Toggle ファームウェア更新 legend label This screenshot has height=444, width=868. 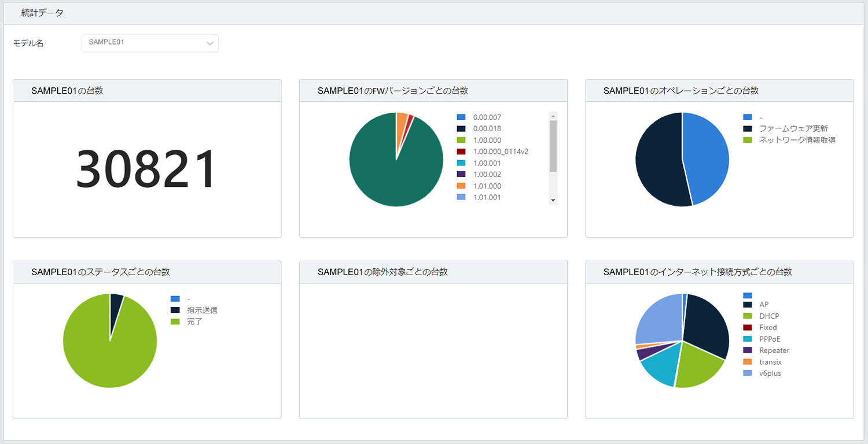click(x=794, y=128)
